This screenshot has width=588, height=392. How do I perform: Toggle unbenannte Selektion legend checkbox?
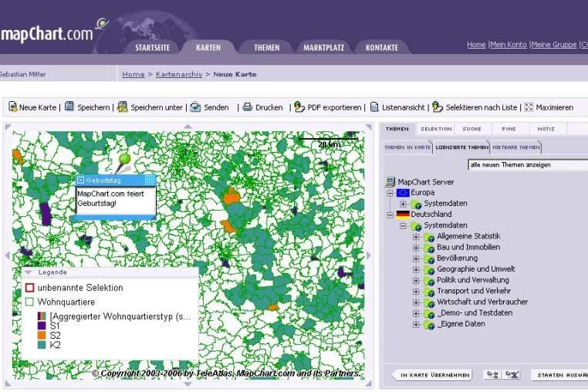[29, 288]
